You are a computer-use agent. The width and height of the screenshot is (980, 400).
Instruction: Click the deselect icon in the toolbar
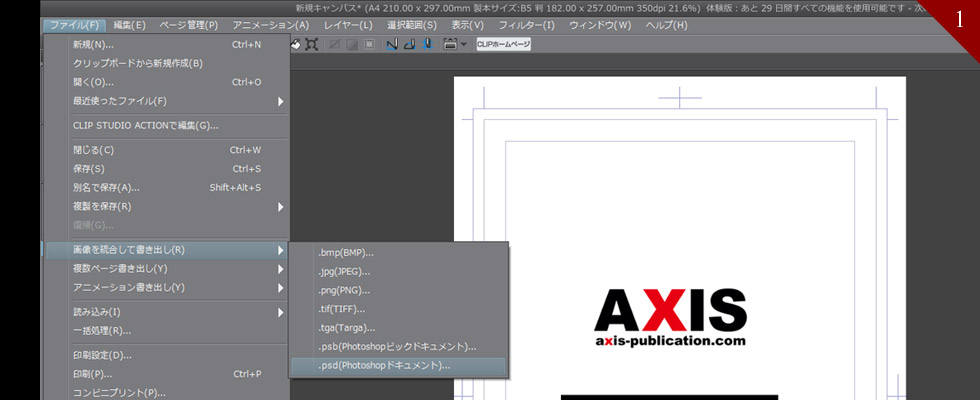(336, 44)
